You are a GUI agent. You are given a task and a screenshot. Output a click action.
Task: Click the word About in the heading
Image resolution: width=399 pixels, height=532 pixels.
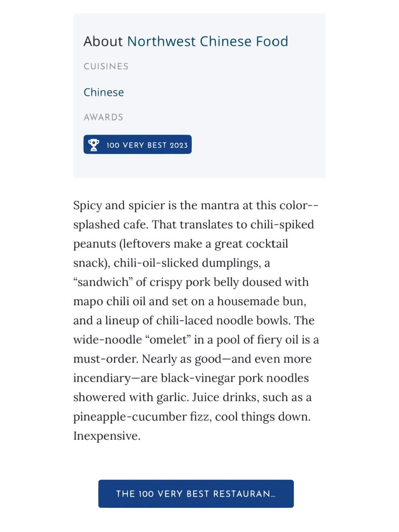pos(103,41)
